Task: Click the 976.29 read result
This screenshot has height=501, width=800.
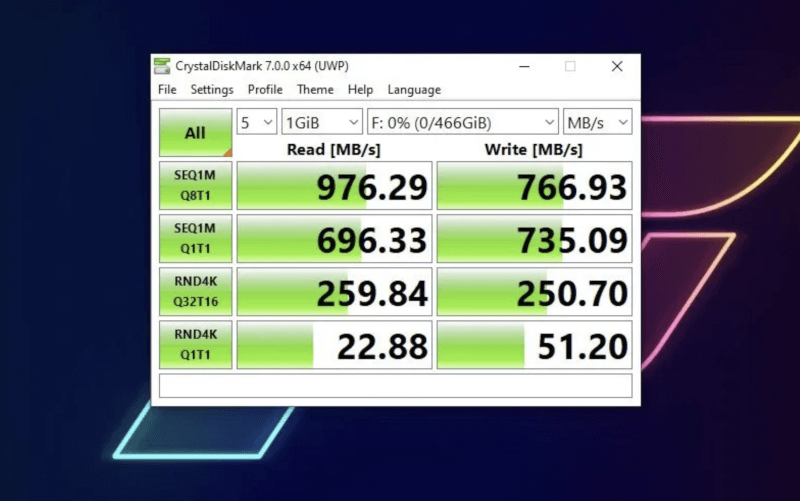Action: click(334, 186)
